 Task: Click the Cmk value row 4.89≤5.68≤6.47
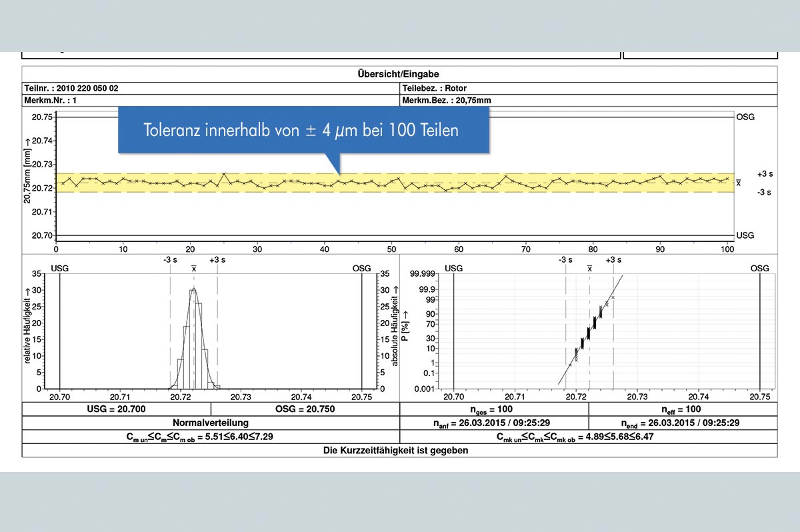click(588, 437)
